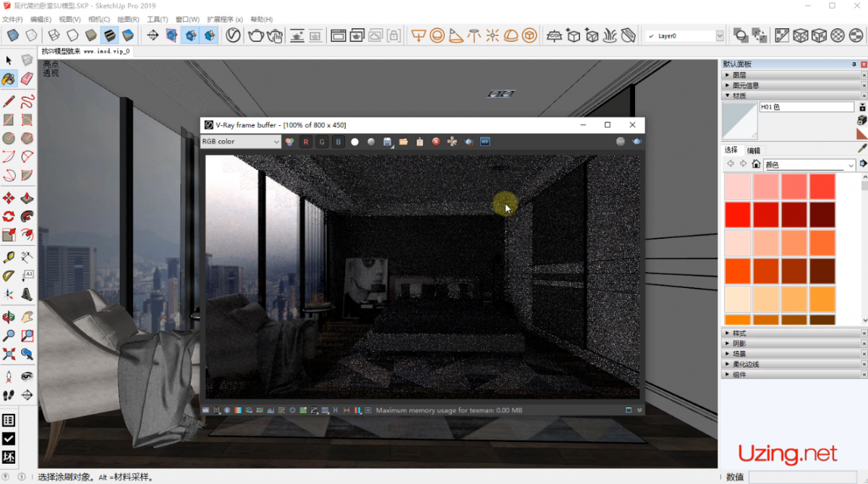Open the RGB color channel dropdown
This screenshot has height=484, width=868.
(x=241, y=142)
